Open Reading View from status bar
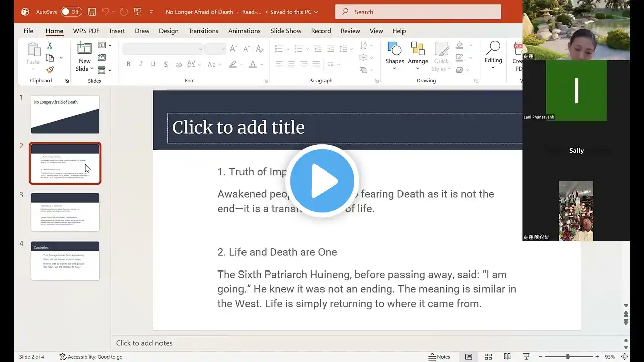This screenshot has width=644, height=362. click(x=507, y=357)
